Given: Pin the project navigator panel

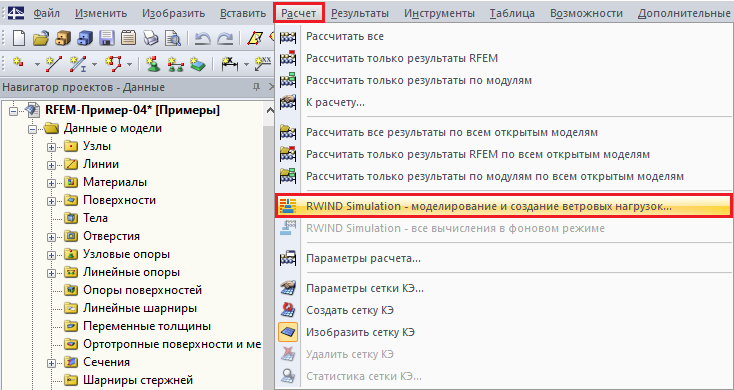Looking at the screenshot, I should (x=256, y=87).
